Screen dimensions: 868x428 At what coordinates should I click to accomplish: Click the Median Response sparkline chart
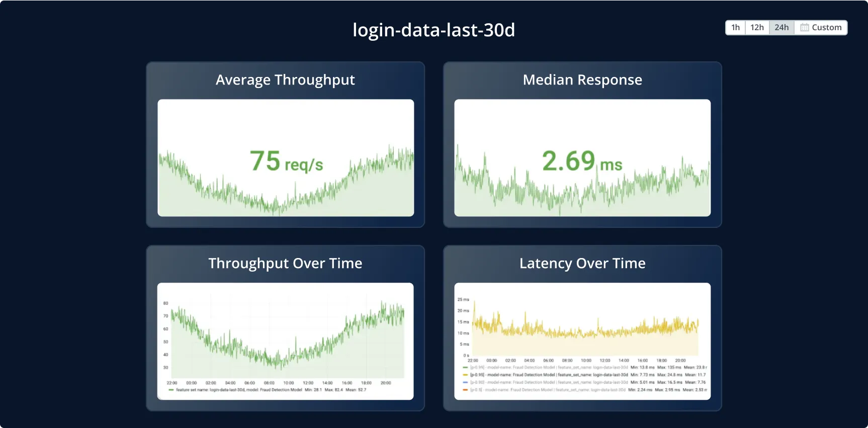(582, 158)
